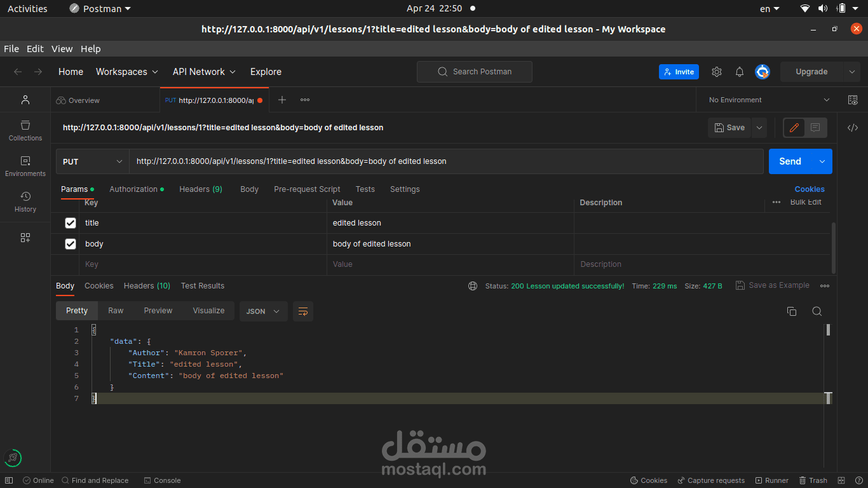The width and height of the screenshot is (868, 488).
Task: Focus the Search Postman box
Action: click(475, 72)
